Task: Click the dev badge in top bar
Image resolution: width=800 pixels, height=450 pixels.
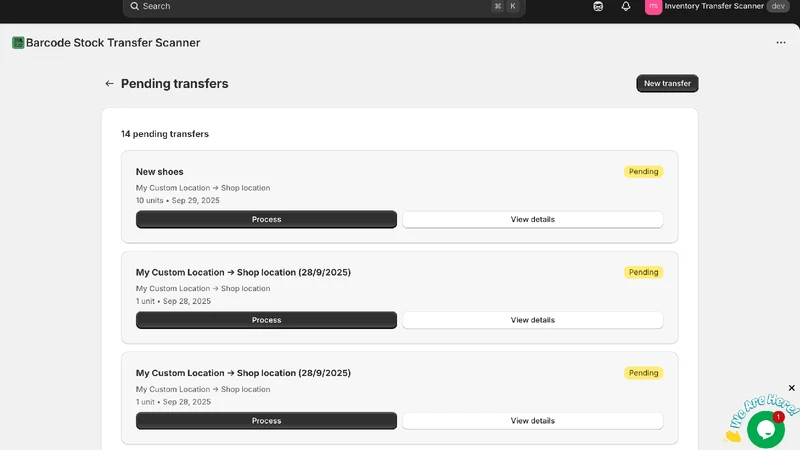Action: coord(778,6)
